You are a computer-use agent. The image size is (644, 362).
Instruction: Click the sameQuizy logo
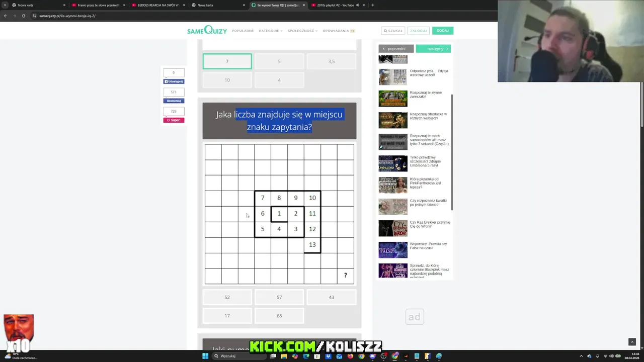click(x=208, y=31)
